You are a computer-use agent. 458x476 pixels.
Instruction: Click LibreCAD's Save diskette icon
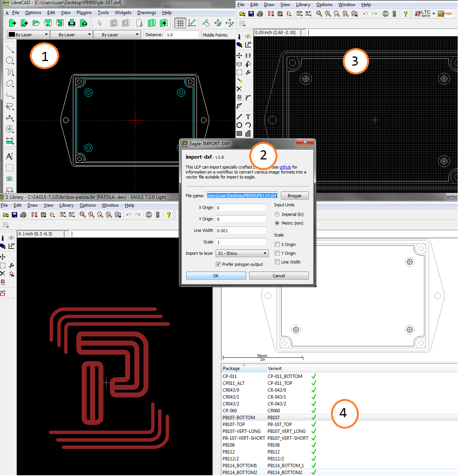(48, 23)
